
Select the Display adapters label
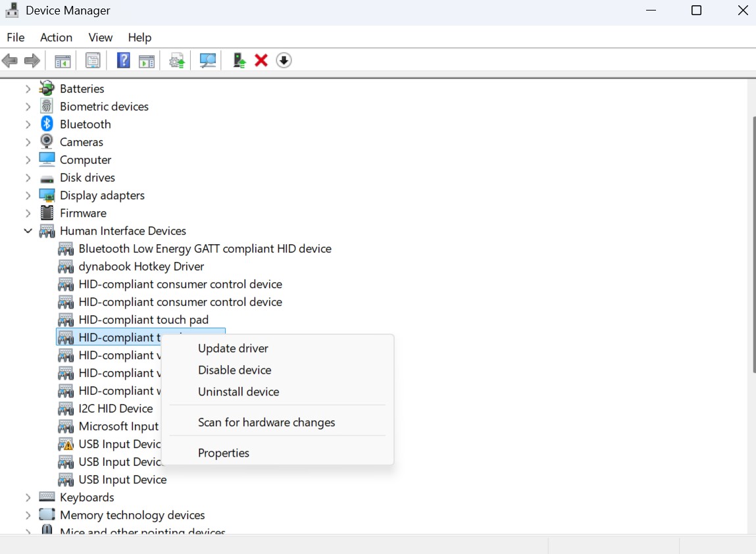(x=102, y=195)
